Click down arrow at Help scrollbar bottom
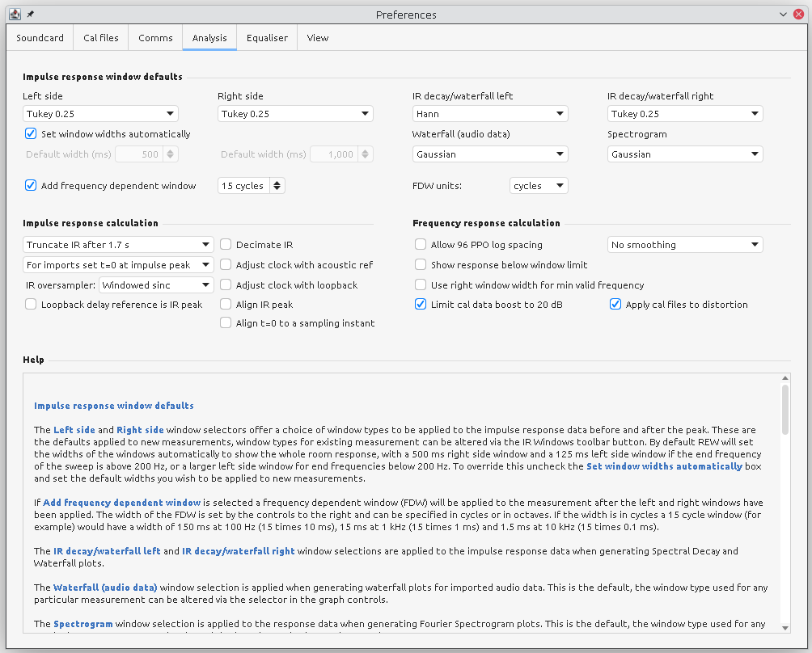The image size is (812, 653). pyautogui.click(x=785, y=627)
